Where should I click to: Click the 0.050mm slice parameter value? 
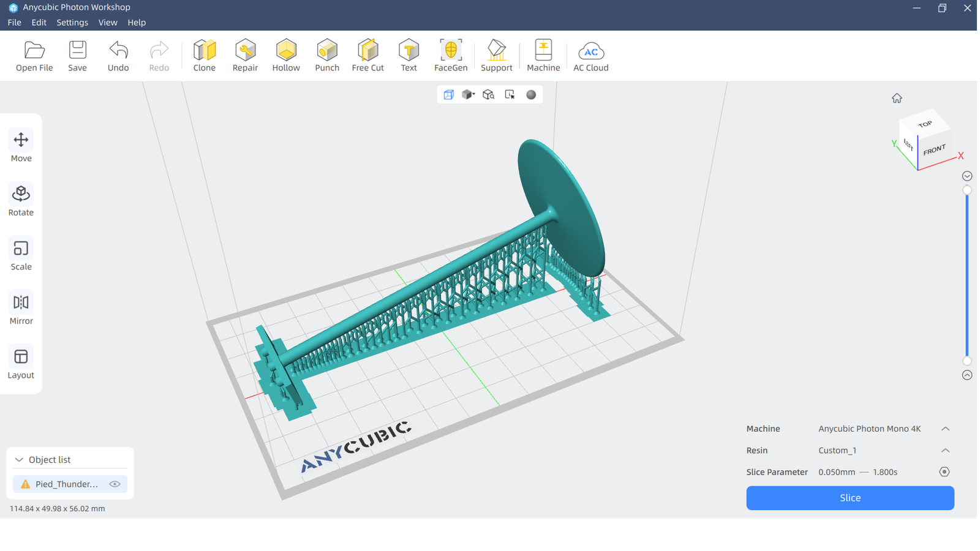pos(837,472)
